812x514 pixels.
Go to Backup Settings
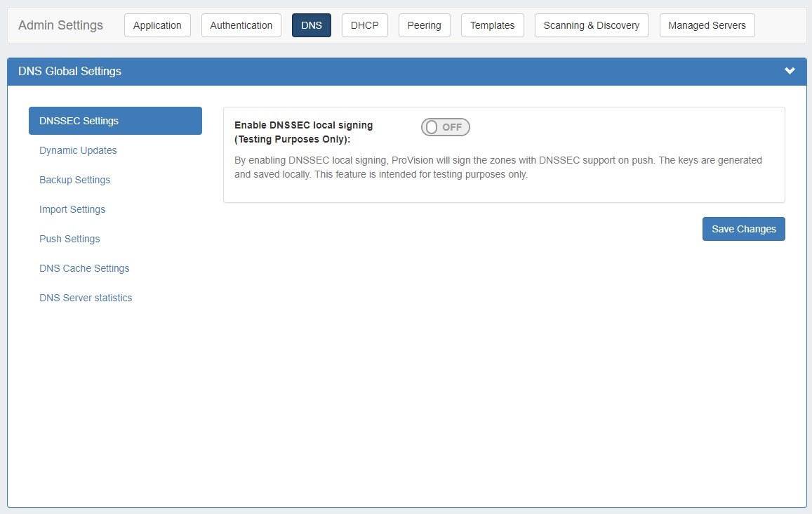coord(74,180)
